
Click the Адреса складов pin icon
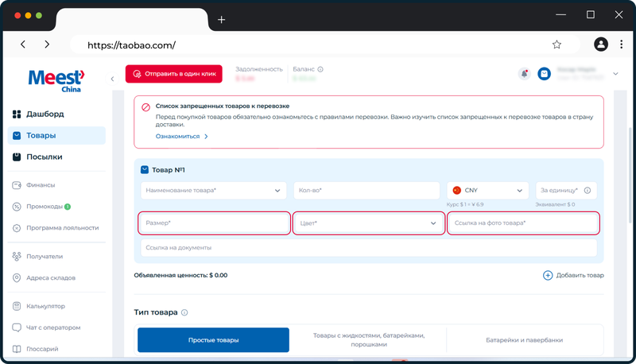(x=17, y=277)
